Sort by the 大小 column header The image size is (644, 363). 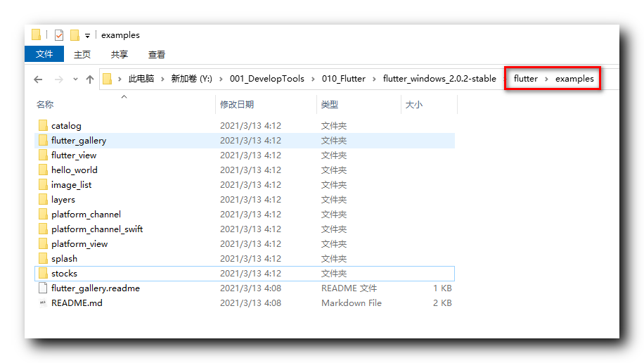click(x=414, y=104)
